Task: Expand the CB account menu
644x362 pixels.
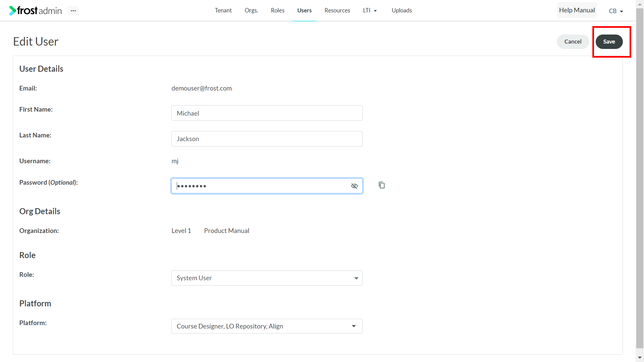Action: pos(616,11)
